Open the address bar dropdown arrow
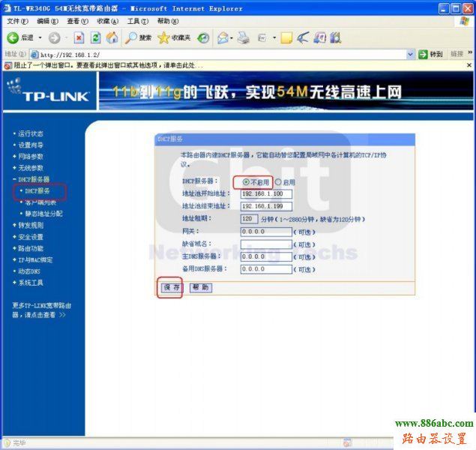 click(410, 54)
